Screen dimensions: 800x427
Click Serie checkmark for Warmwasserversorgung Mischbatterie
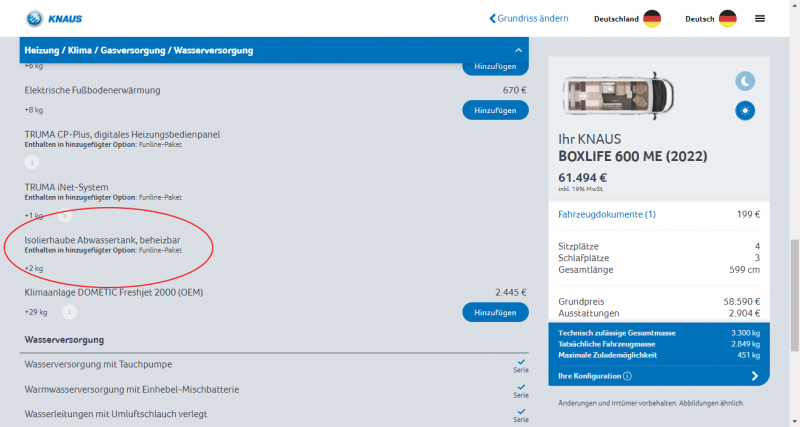[520, 389]
